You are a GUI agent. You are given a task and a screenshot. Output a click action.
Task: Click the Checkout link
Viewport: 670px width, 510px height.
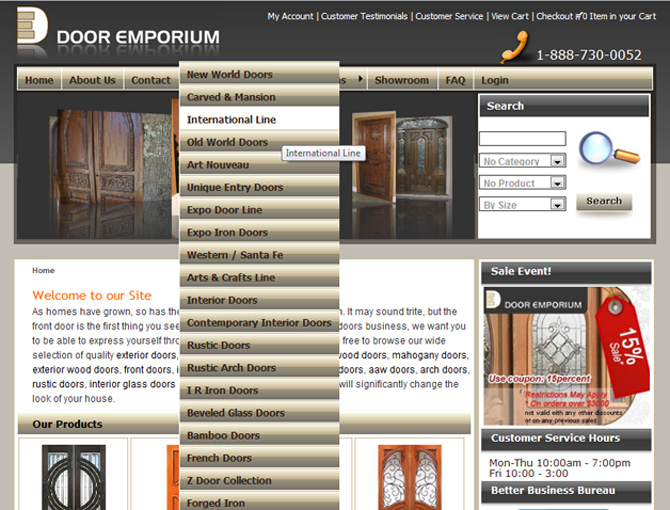pos(554,16)
